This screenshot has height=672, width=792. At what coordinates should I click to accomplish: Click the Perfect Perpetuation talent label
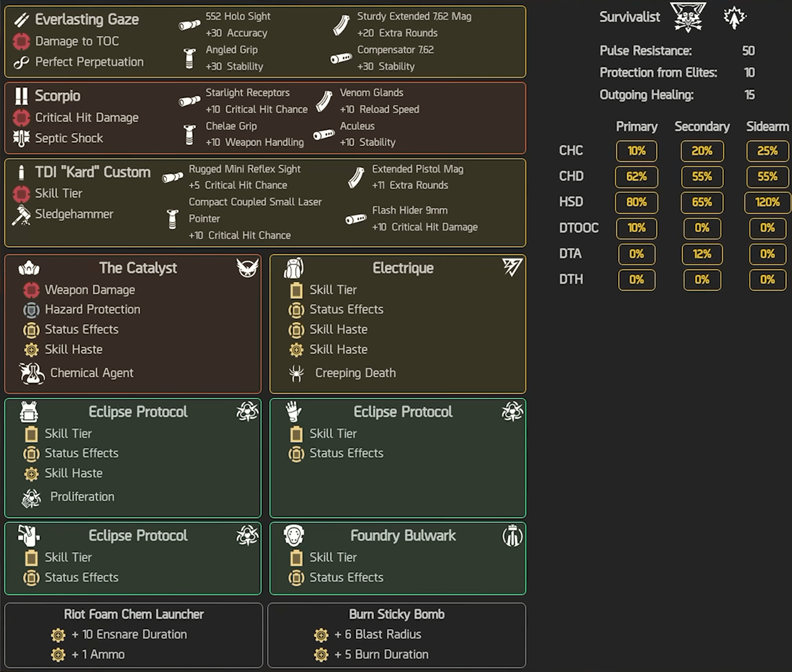tap(89, 62)
